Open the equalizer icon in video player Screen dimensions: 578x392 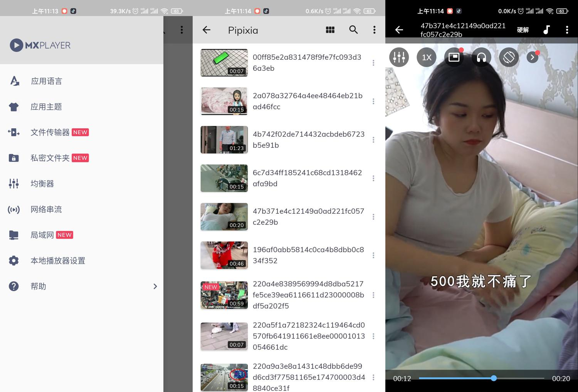pos(399,57)
